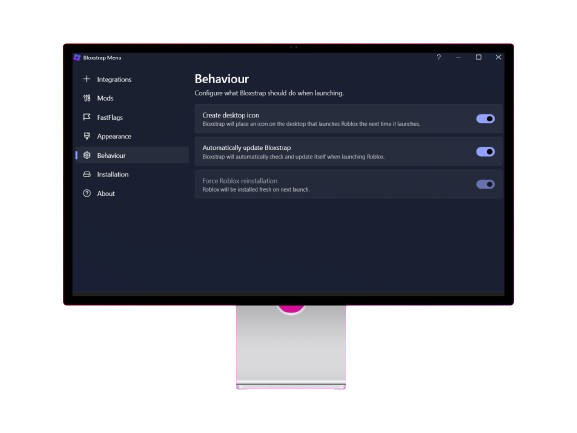Click the FastFlags flag icon
The height and width of the screenshot is (433, 577).
click(x=86, y=117)
